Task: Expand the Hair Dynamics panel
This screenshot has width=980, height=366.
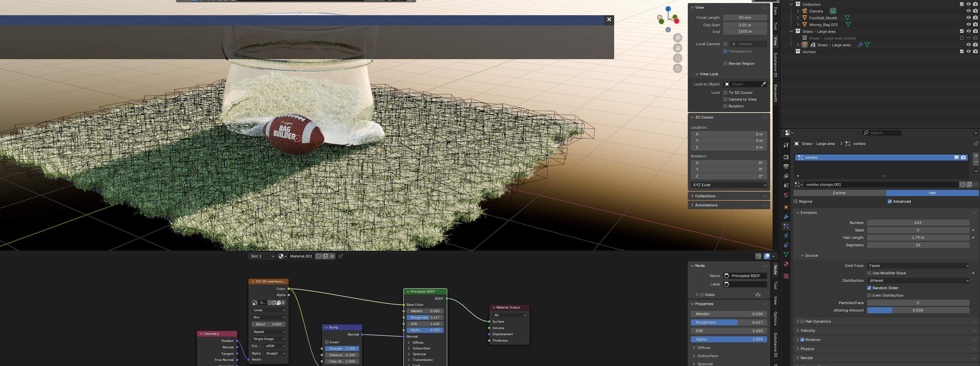Action: [798, 321]
